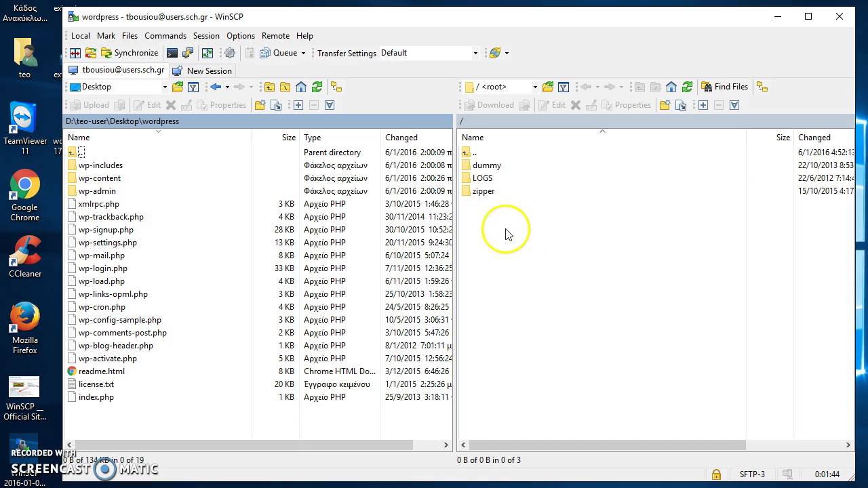The width and height of the screenshot is (868, 488).
Task: Go back in the local panel
Action: pos(216,87)
